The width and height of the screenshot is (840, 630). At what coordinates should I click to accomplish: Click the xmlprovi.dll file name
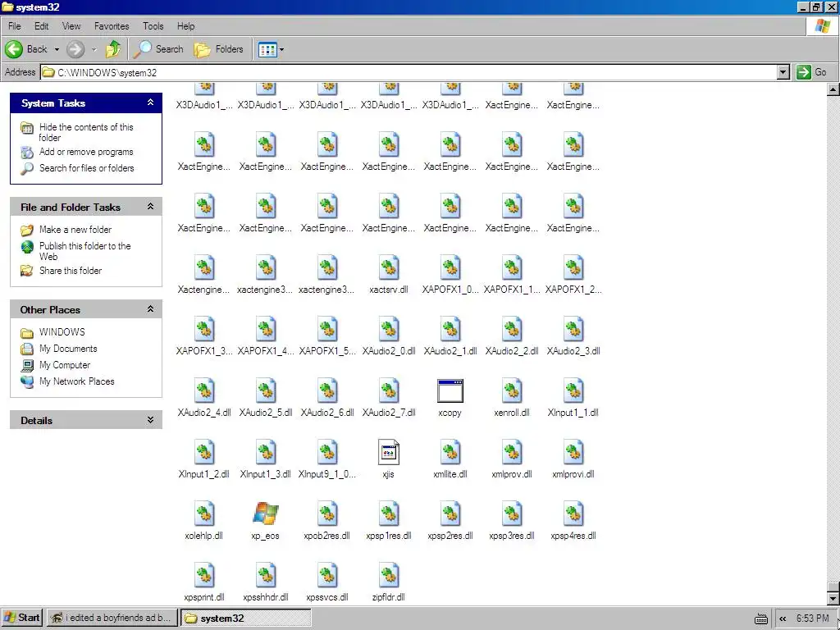[x=573, y=474]
